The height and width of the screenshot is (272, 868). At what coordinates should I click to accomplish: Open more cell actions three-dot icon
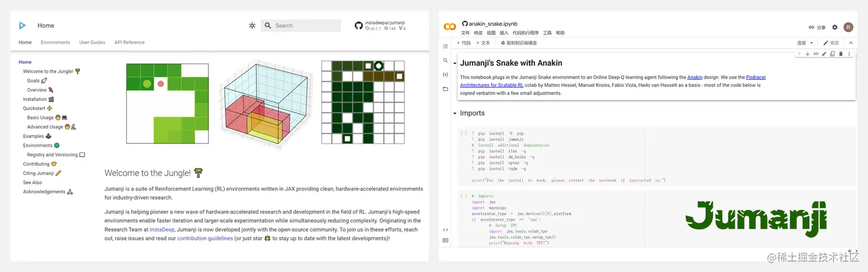click(x=849, y=54)
